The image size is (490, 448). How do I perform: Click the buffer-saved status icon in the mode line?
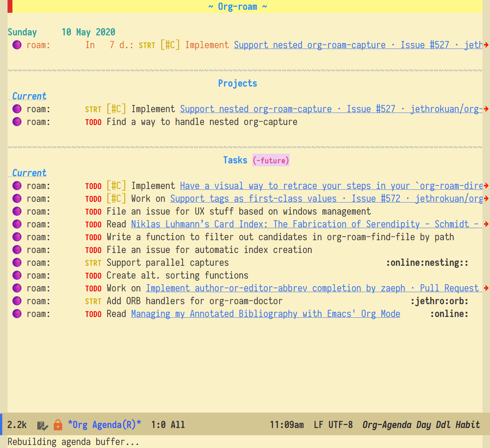[43, 425]
